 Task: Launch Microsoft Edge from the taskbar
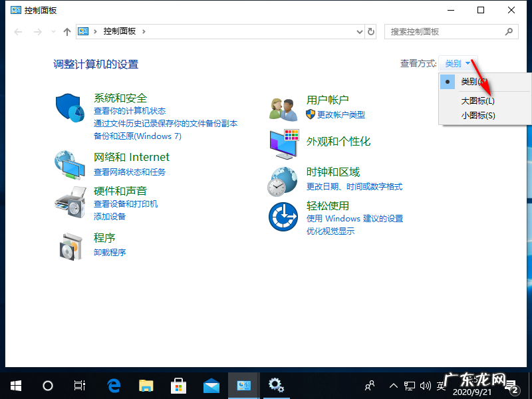[113, 385]
